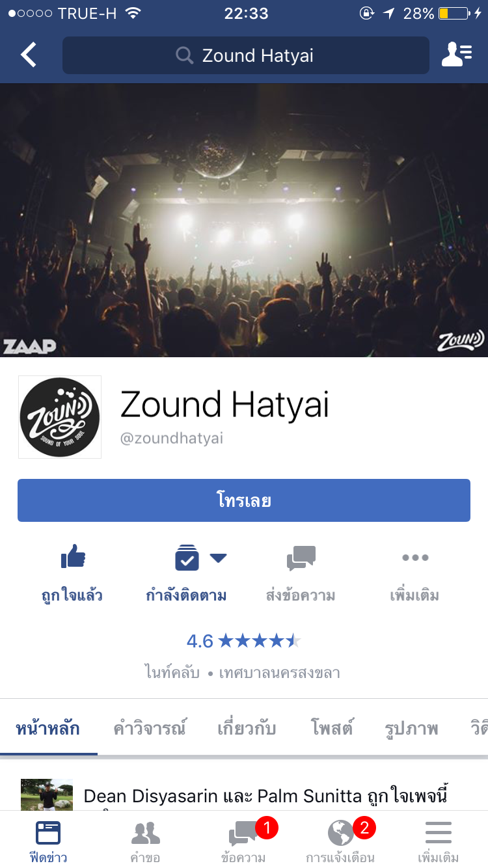Switch to the เกี่ยวกับ about tab
The width and height of the screenshot is (488, 868).
247,728
